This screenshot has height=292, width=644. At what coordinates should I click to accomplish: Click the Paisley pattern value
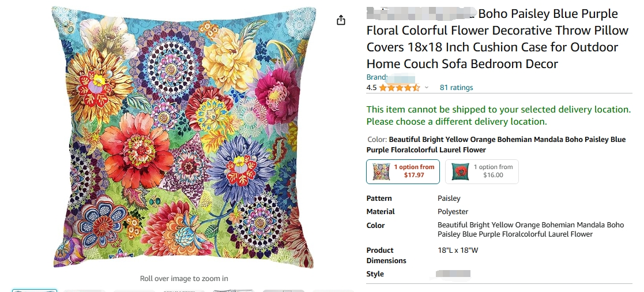449,199
